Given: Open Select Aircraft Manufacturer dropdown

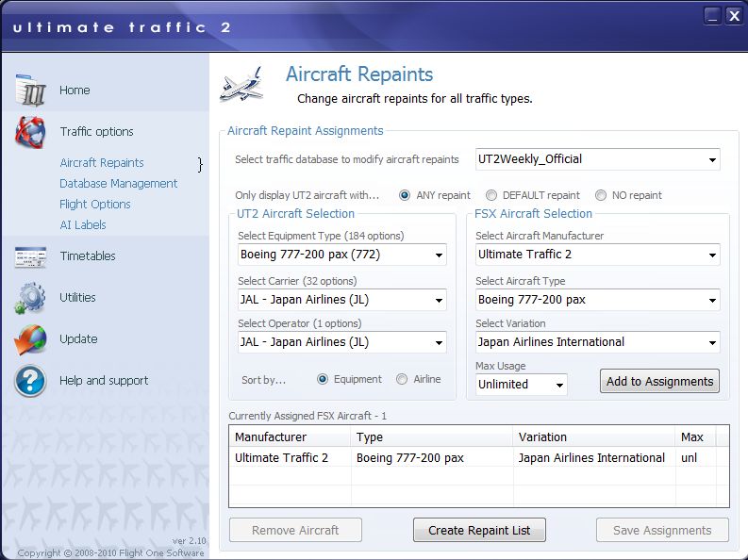Looking at the screenshot, I should click(597, 255).
